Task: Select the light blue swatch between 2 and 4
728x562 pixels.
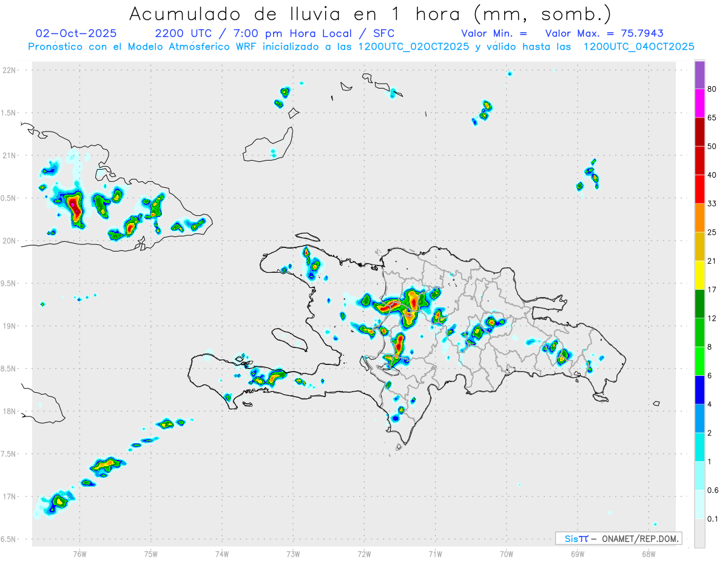Action: click(x=699, y=418)
